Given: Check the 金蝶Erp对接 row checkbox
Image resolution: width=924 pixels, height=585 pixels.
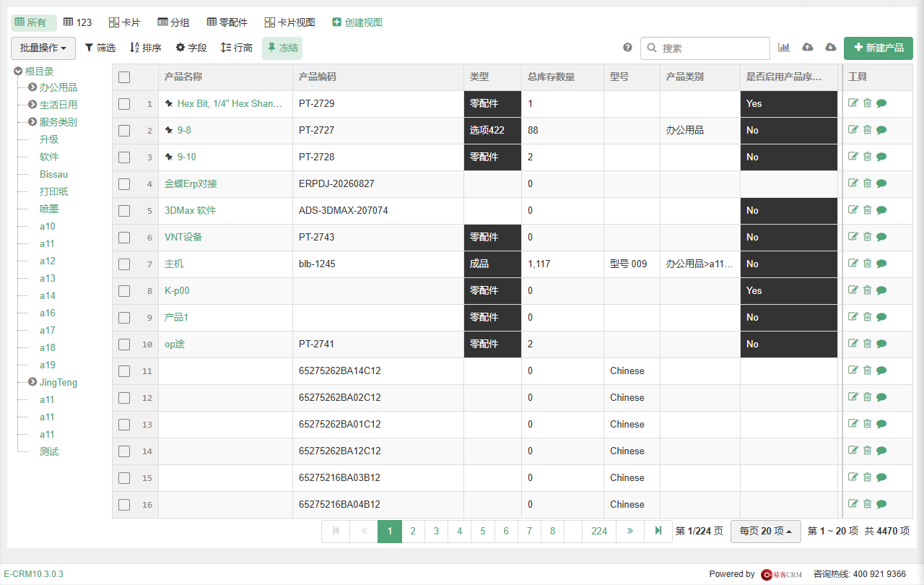Looking at the screenshot, I should [x=124, y=184].
